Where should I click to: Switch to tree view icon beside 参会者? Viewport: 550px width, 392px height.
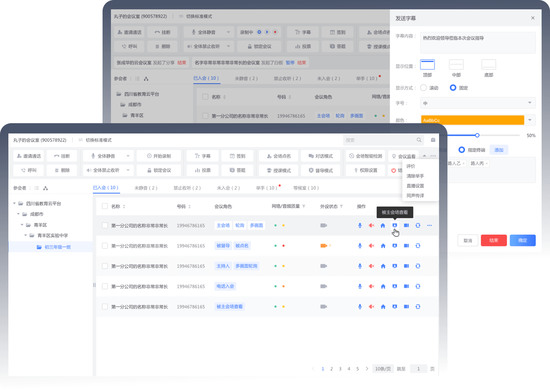46,188
